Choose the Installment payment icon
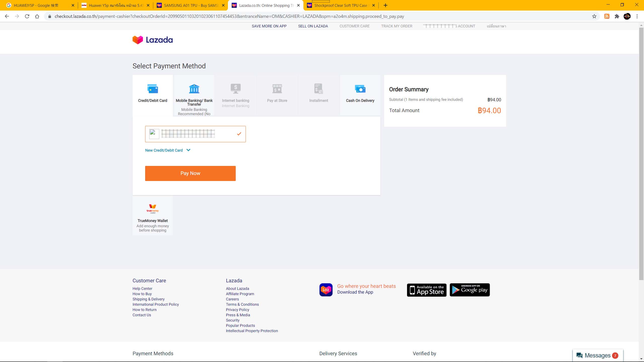 (x=318, y=89)
